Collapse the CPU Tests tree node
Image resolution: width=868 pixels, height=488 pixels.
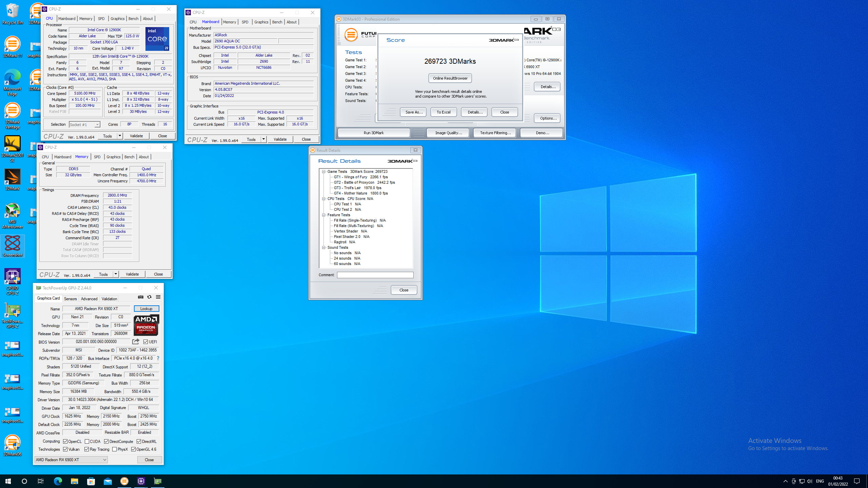tap(324, 199)
